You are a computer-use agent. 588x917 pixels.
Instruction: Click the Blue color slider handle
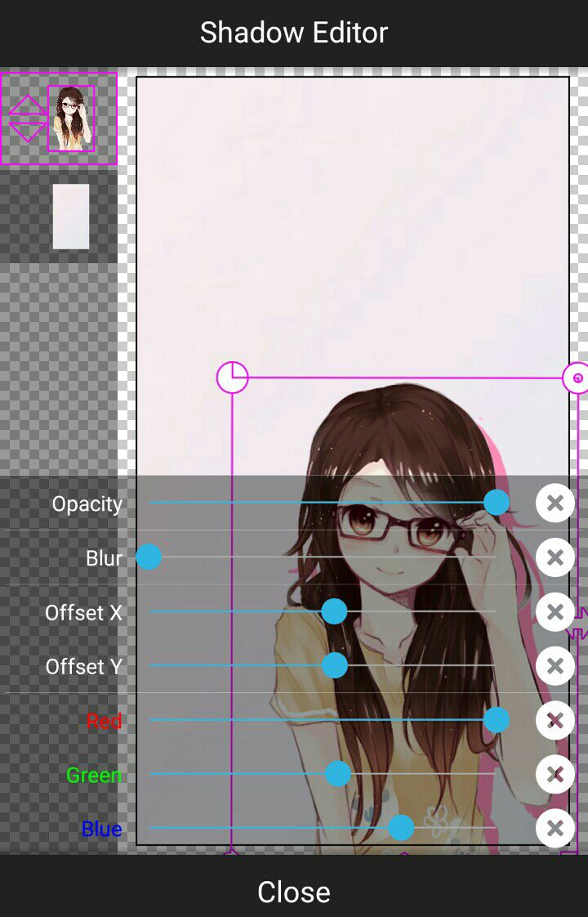click(401, 828)
